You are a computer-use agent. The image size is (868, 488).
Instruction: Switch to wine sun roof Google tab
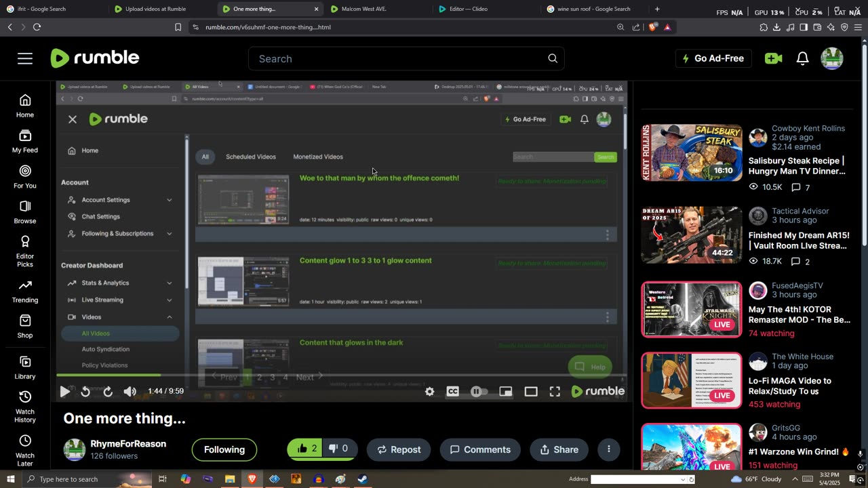click(x=593, y=9)
